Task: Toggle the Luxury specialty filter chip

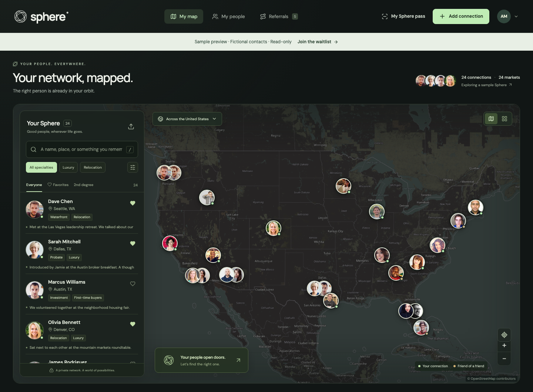Action: pos(68,168)
